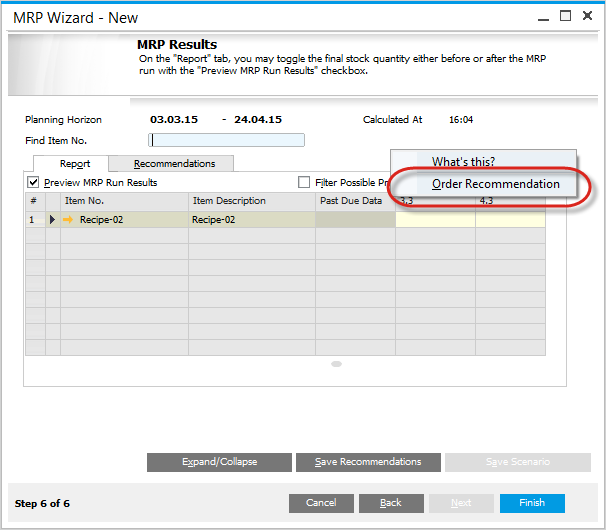Click What's this? in context menu
The image size is (606, 530).
463,162
